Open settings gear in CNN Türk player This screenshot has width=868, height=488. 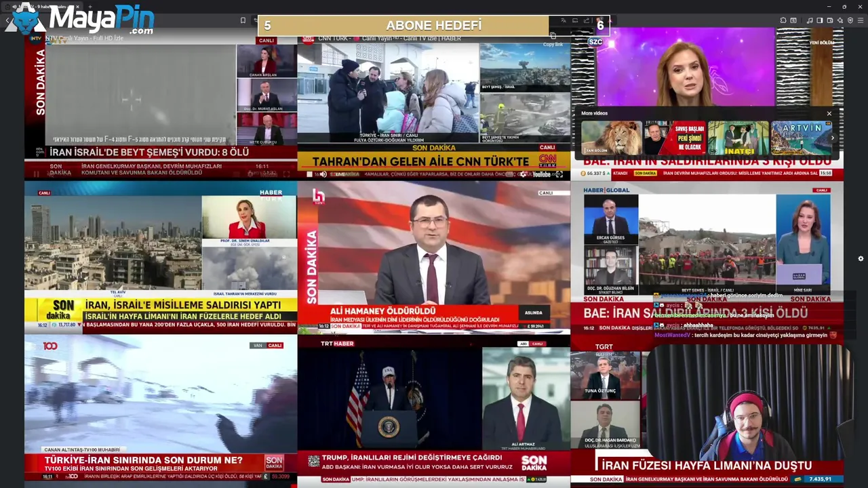523,174
